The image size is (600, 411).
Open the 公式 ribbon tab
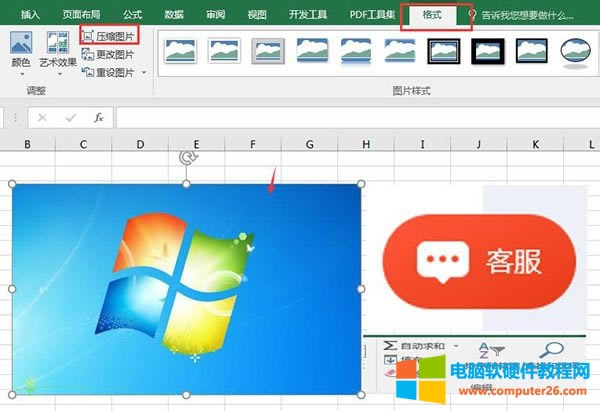pos(132,15)
